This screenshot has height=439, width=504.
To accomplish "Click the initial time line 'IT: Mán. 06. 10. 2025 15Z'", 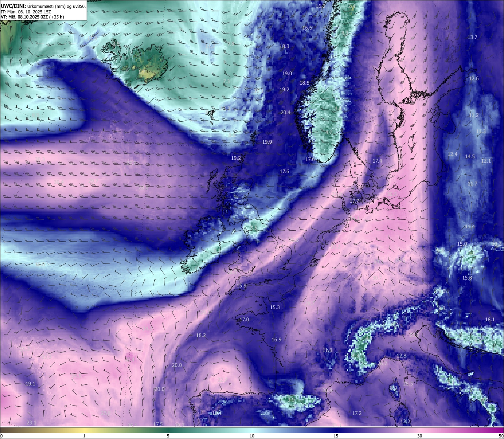I will pyautogui.click(x=26, y=12).
